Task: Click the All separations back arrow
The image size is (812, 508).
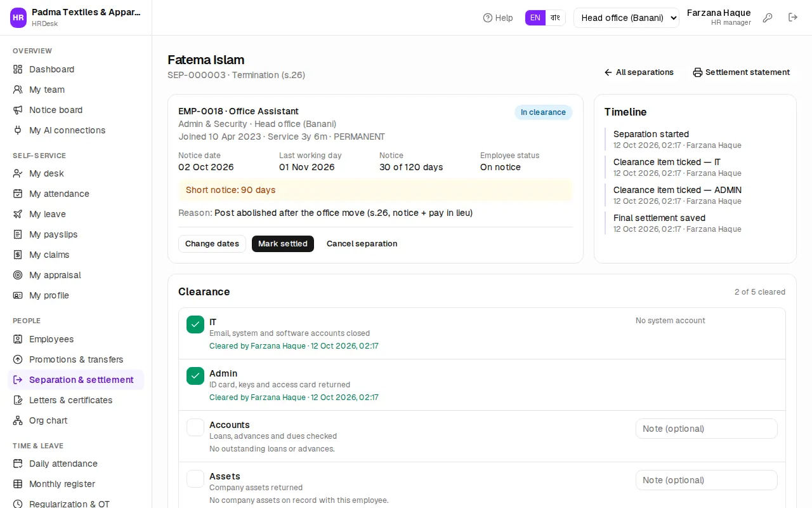Action: click(608, 72)
